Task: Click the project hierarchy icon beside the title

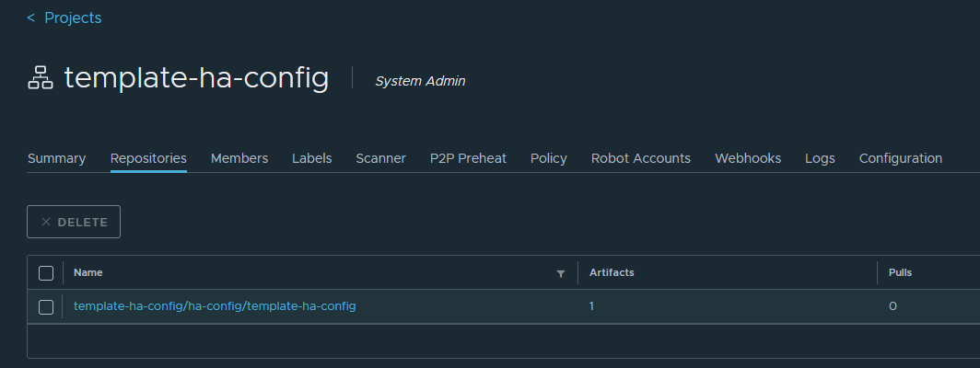Action: [x=41, y=79]
